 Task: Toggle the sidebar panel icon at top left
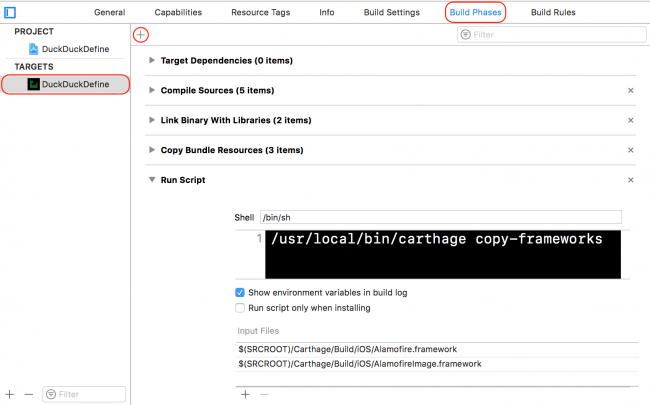tap(11, 12)
